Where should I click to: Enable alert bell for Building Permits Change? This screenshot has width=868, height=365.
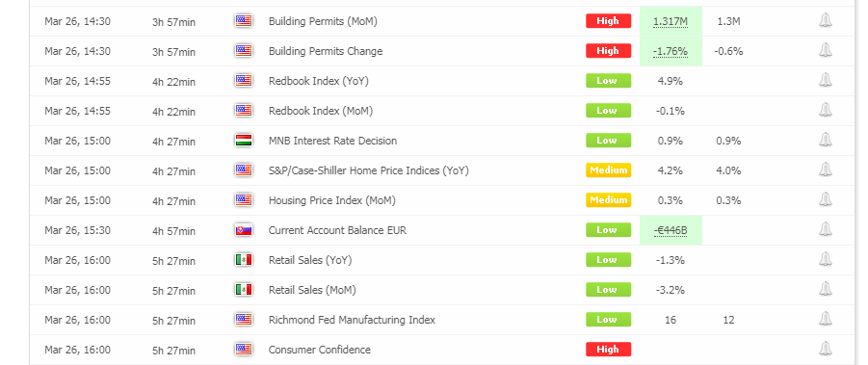[825, 51]
